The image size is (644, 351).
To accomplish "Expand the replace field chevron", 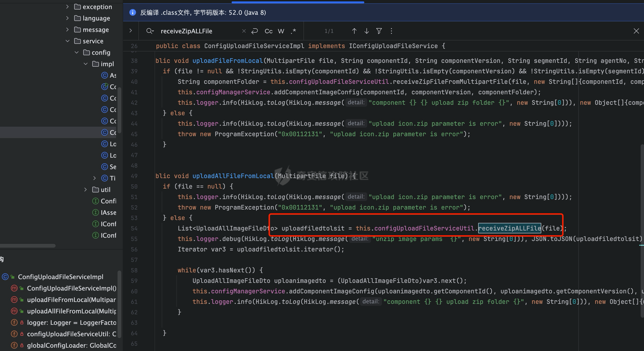I will (131, 31).
